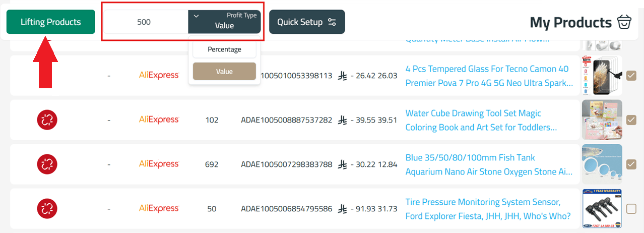This screenshot has height=233, width=644.
Task: Click AliExpress logo in Tempered Glass row
Action: tap(159, 76)
